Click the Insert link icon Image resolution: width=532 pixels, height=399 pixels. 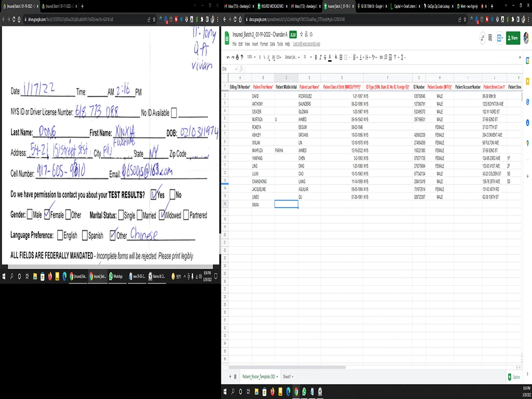pyautogui.click(x=381, y=57)
